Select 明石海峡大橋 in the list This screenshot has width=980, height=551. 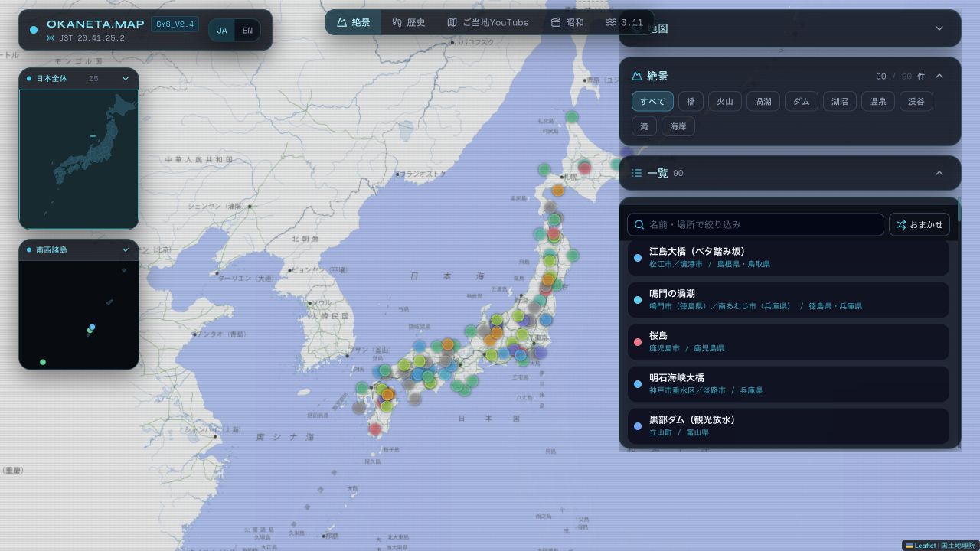[789, 383]
